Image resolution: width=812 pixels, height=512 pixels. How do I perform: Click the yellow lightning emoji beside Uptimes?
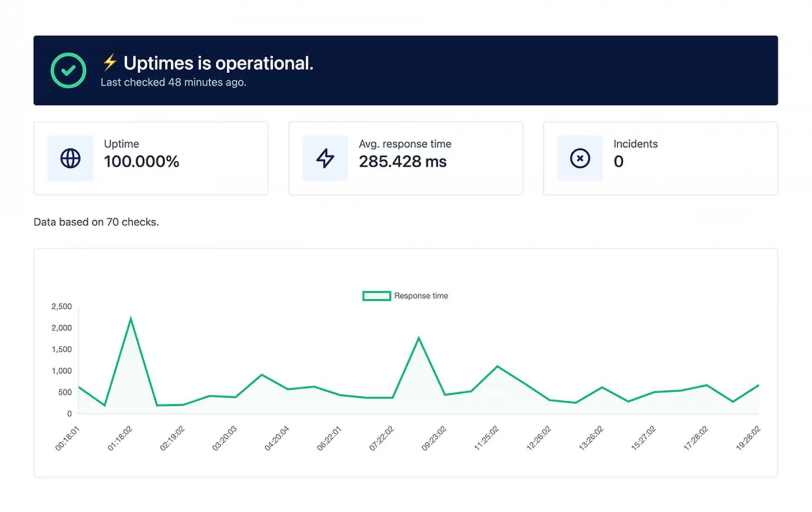[x=110, y=62]
